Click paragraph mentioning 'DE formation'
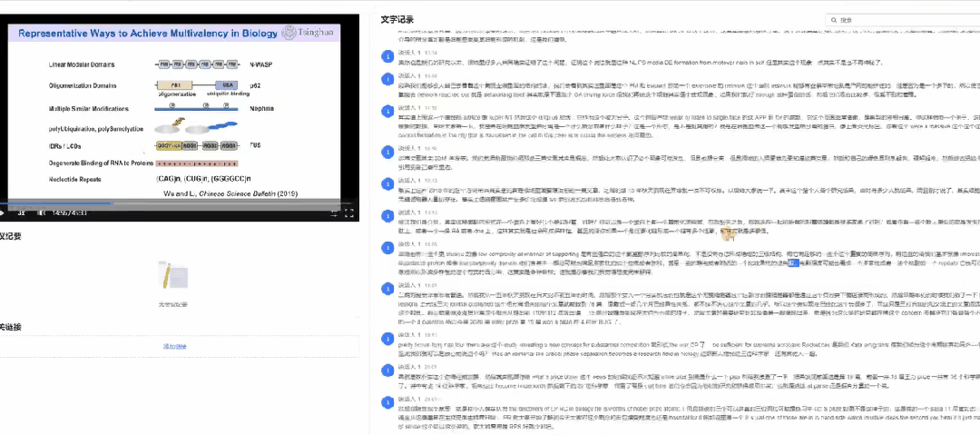This screenshot has width=980, height=435. [x=640, y=63]
